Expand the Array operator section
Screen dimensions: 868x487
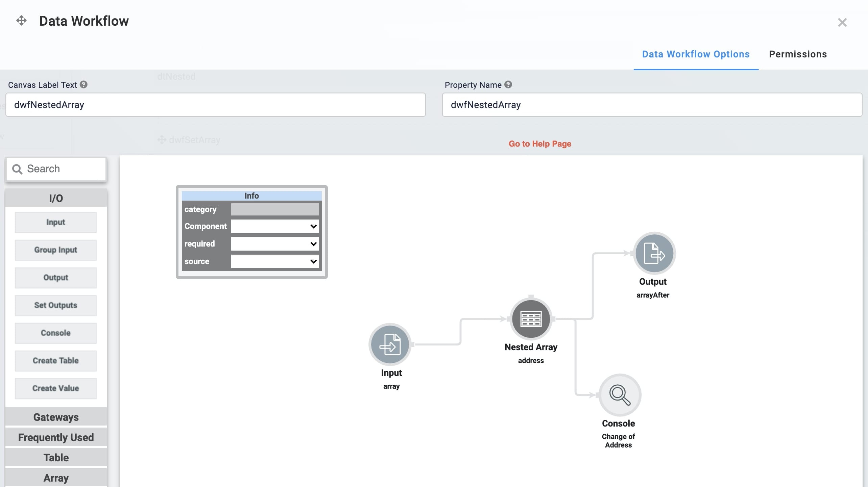56,478
